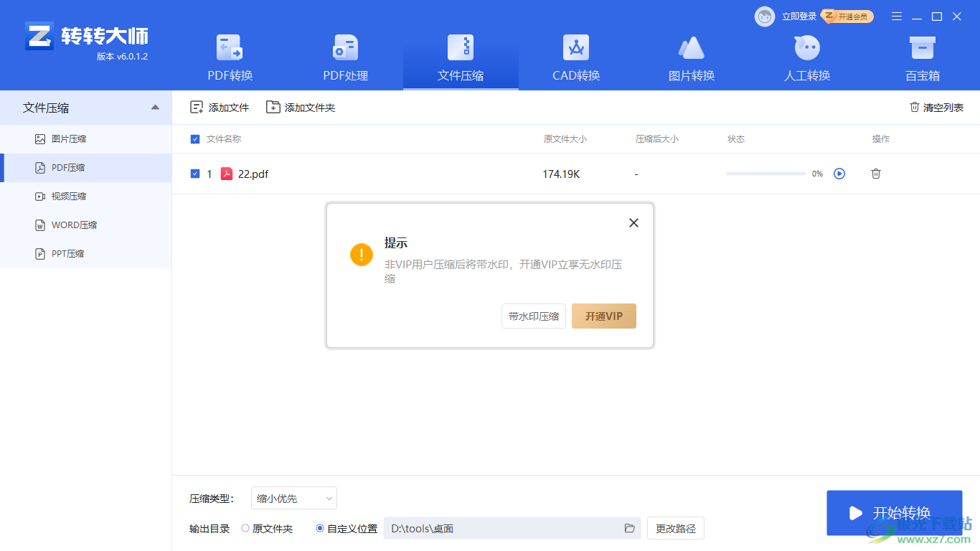Viewport: 980px width, 551px height.
Task: Click the 添加文件 add file icon
Action: [197, 108]
